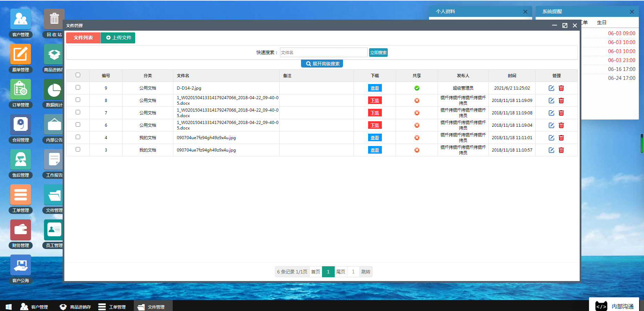The height and width of the screenshot is (311, 644).
Task: Open the 数据统计 pie chart icon
Action: coord(54,89)
